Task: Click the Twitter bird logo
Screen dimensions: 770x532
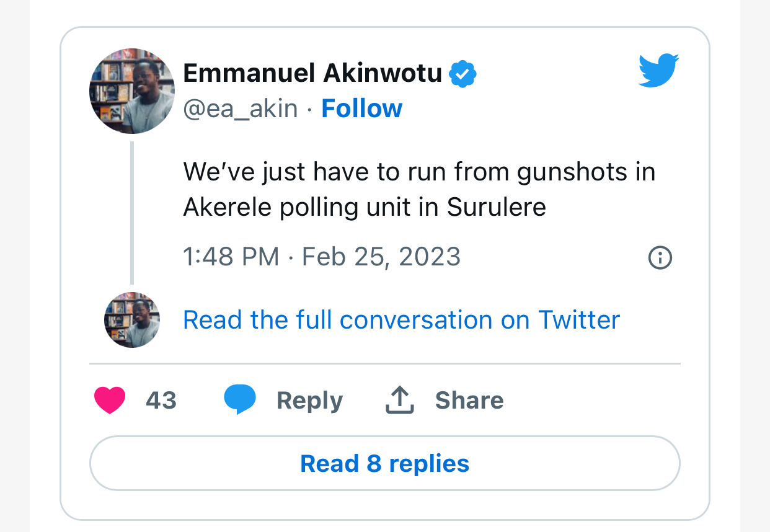Action: (x=658, y=70)
